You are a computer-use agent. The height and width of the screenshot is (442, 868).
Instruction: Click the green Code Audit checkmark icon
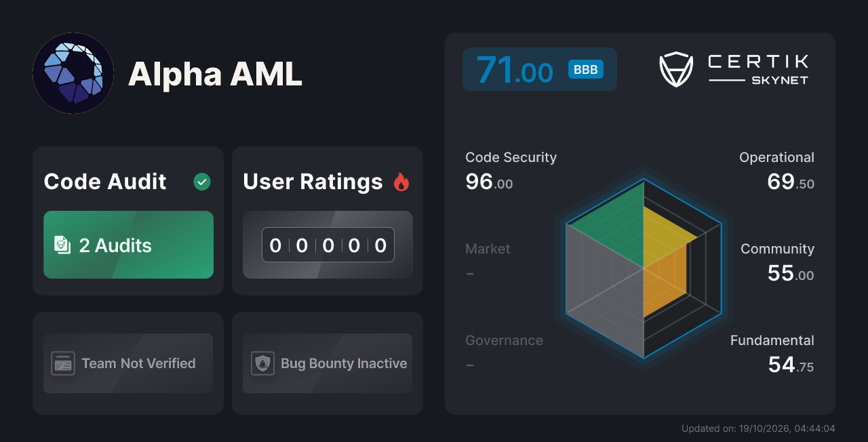[201, 182]
